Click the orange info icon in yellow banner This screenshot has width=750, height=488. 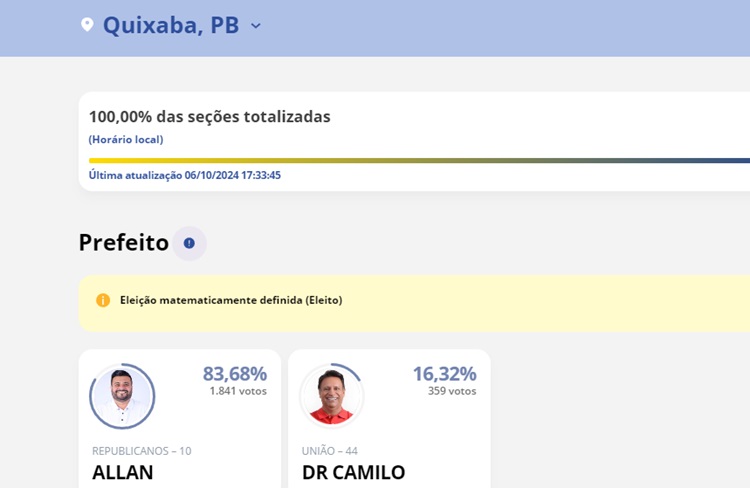tap(103, 300)
